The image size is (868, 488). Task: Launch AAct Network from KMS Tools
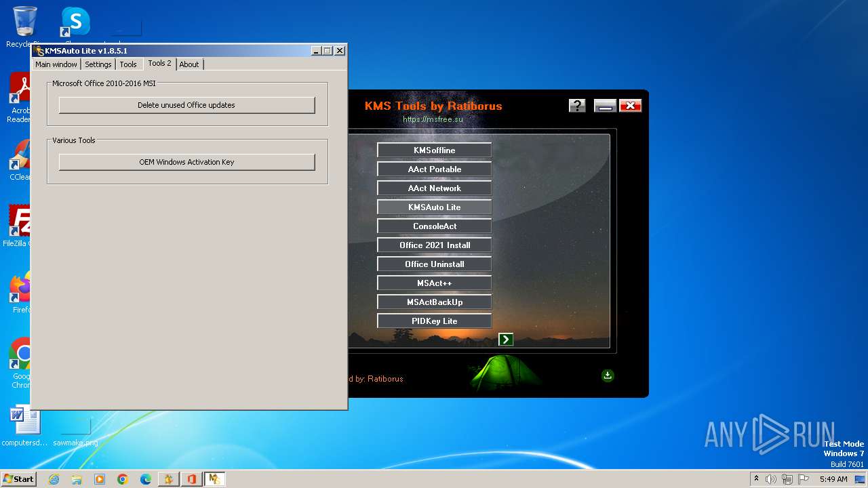[x=434, y=188]
